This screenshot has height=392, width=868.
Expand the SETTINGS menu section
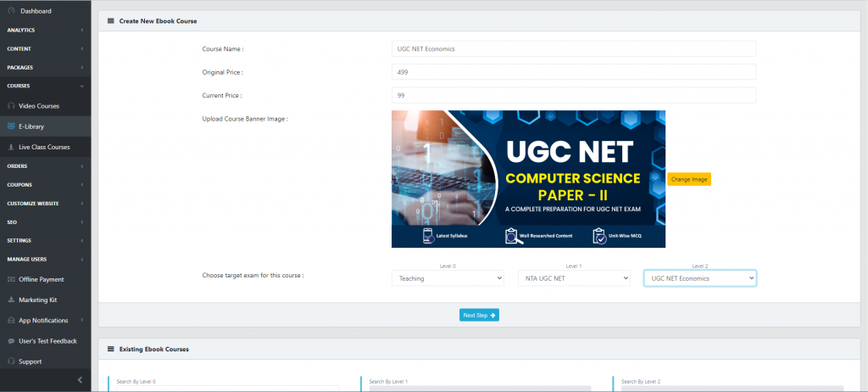coord(46,241)
